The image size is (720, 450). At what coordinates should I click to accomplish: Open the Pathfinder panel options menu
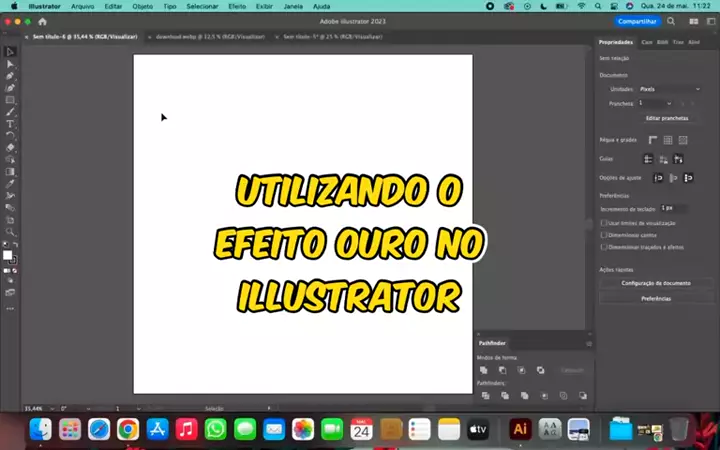tap(589, 343)
